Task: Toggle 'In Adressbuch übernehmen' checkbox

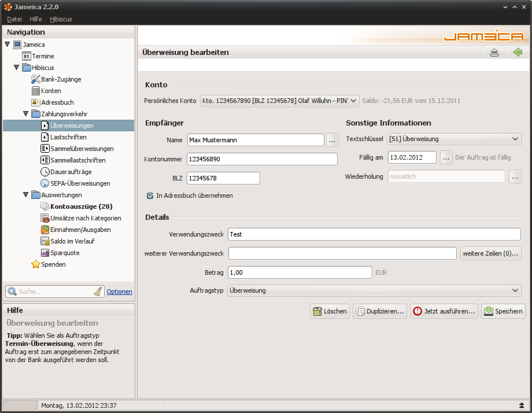Action: point(150,196)
